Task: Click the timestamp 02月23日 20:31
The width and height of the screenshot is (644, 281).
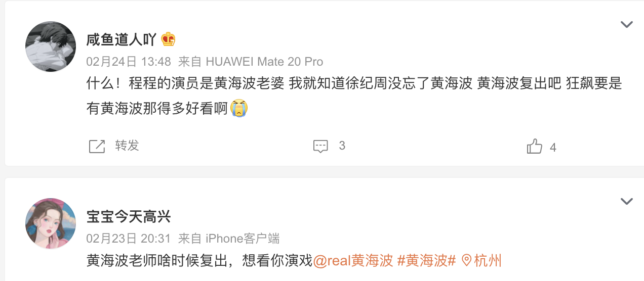Action: [x=129, y=239]
